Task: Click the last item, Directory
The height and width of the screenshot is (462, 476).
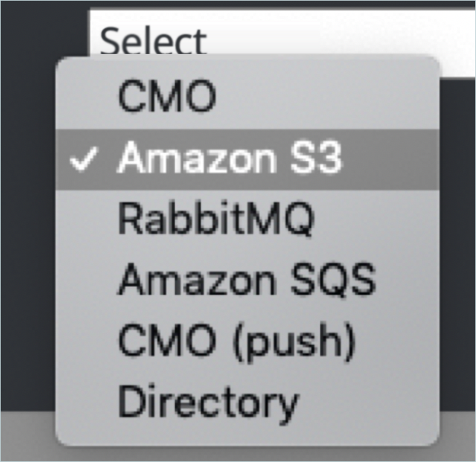Action: point(208,403)
